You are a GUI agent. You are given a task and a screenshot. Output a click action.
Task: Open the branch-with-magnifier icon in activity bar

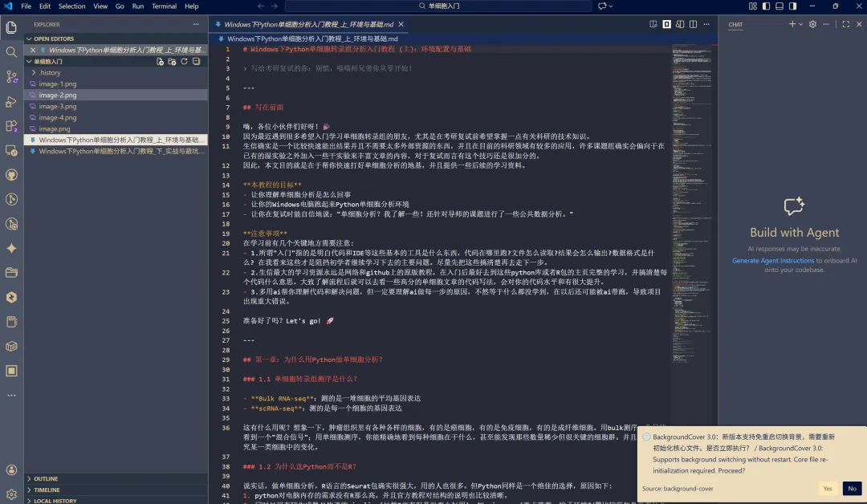pyautogui.click(x=11, y=224)
